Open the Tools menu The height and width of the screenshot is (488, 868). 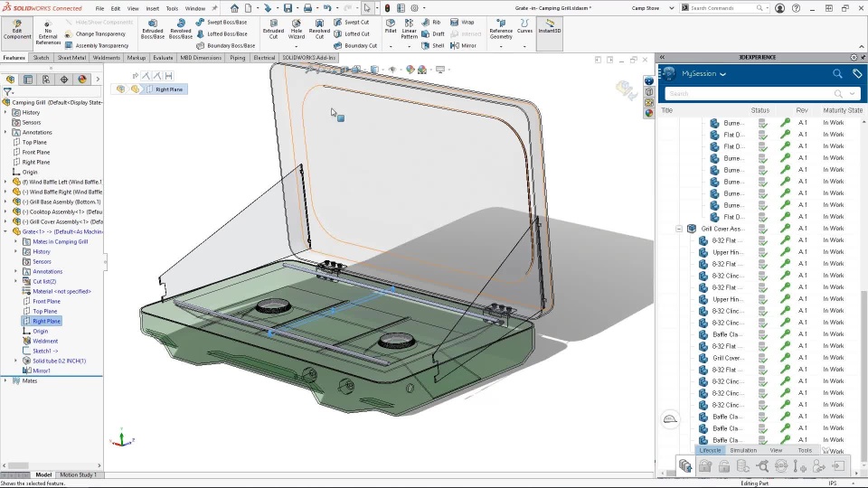pos(172,8)
